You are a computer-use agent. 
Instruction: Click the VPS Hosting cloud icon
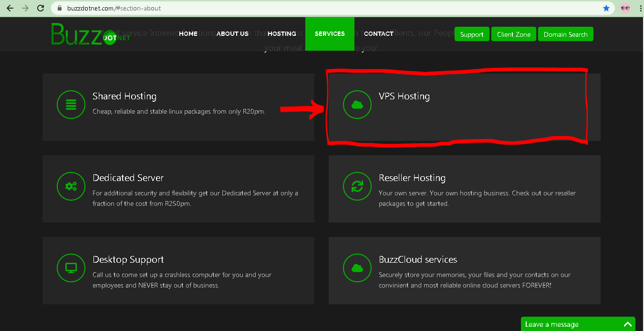click(357, 105)
